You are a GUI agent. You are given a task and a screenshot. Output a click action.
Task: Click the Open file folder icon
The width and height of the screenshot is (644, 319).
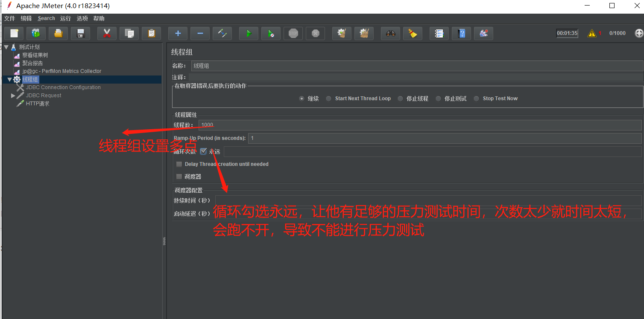59,33
